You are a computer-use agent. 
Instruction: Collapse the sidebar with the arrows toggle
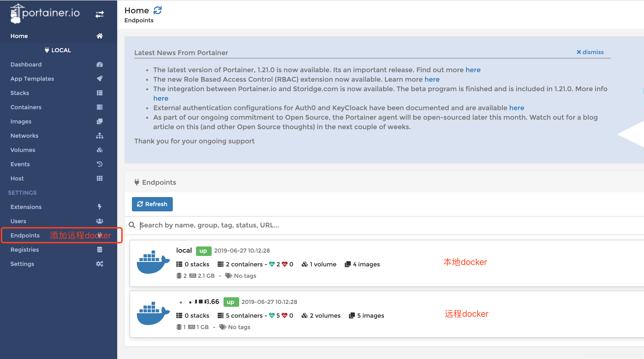(x=99, y=14)
